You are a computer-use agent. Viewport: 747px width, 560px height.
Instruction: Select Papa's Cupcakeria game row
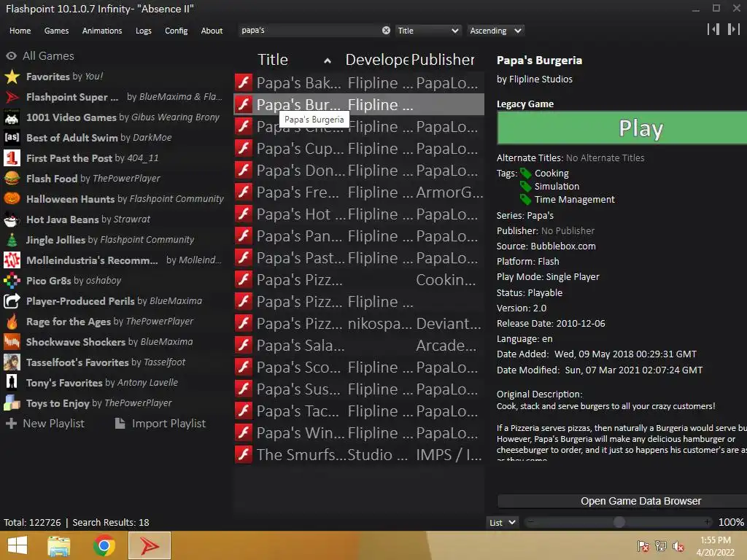point(359,148)
